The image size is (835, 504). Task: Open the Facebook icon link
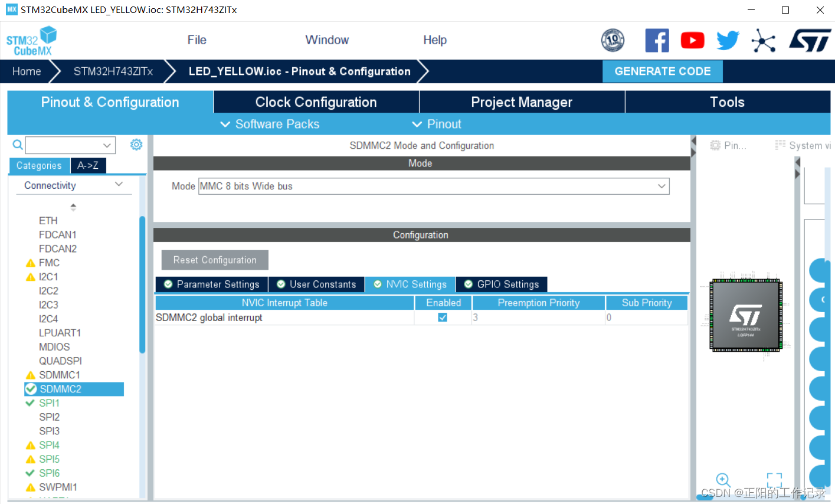point(657,40)
